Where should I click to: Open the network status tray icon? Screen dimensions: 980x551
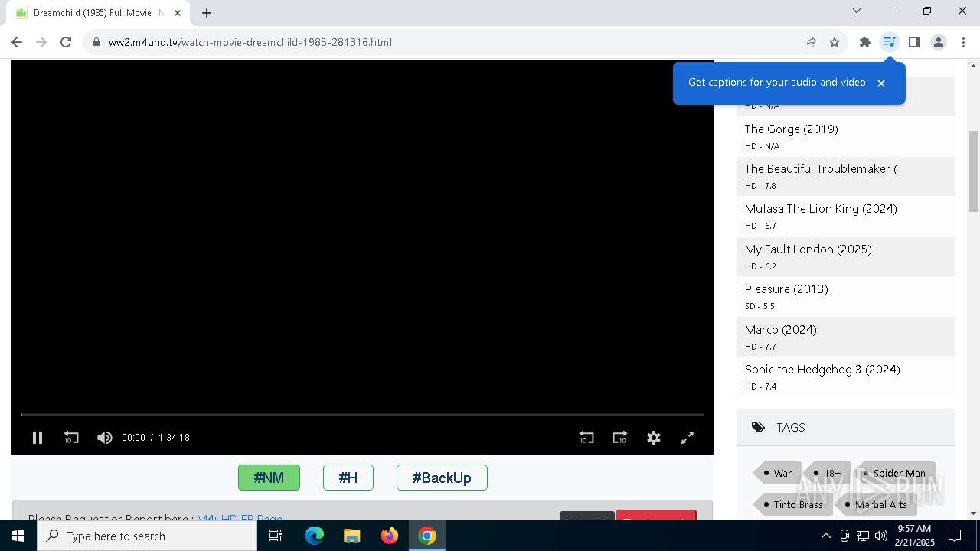point(863,536)
